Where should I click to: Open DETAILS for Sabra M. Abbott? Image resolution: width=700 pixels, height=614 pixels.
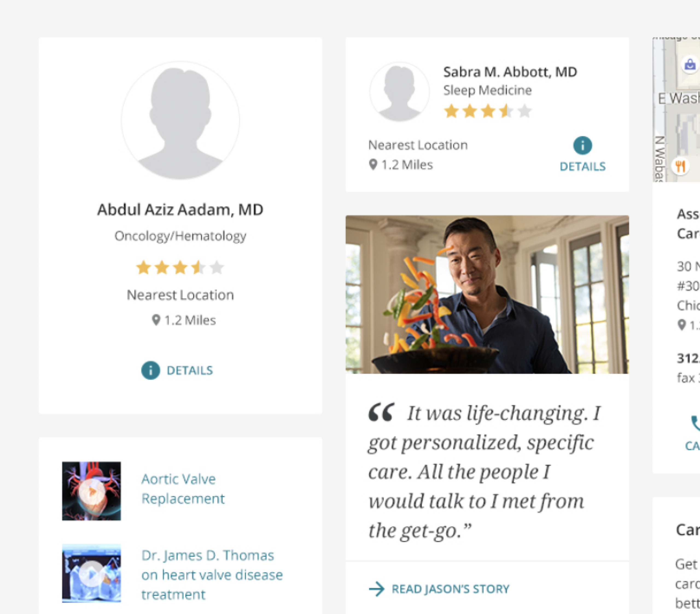pos(582,167)
